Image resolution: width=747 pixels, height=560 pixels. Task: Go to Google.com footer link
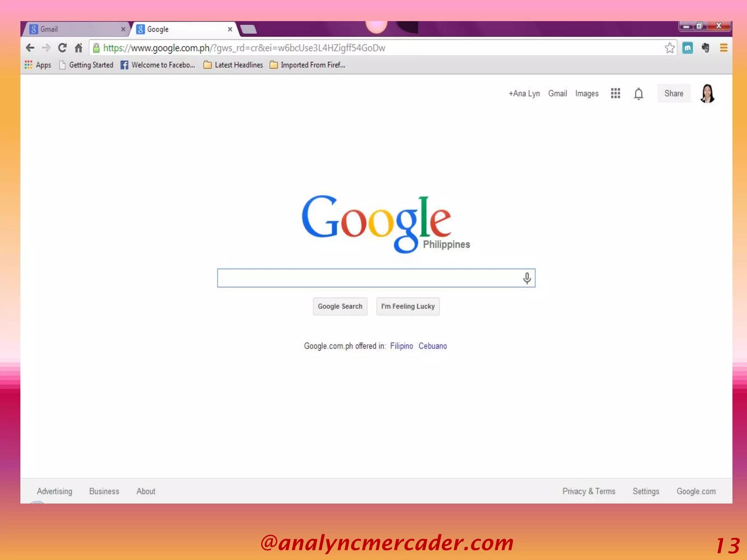[696, 491]
